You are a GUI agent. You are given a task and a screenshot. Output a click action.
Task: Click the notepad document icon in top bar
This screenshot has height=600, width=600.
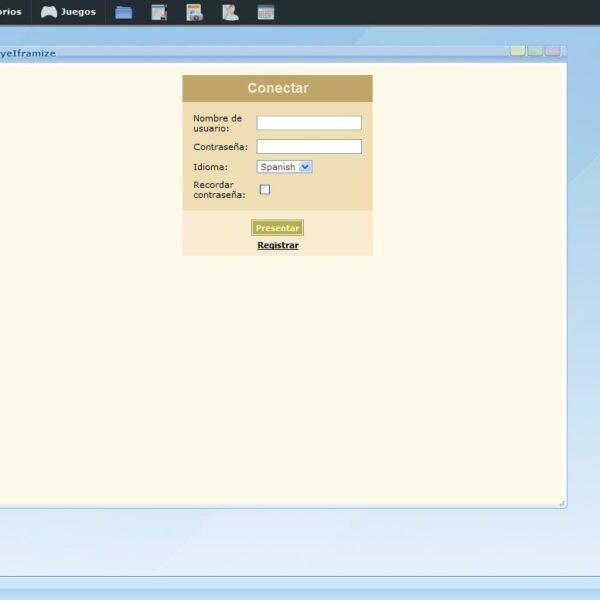[x=159, y=12]
